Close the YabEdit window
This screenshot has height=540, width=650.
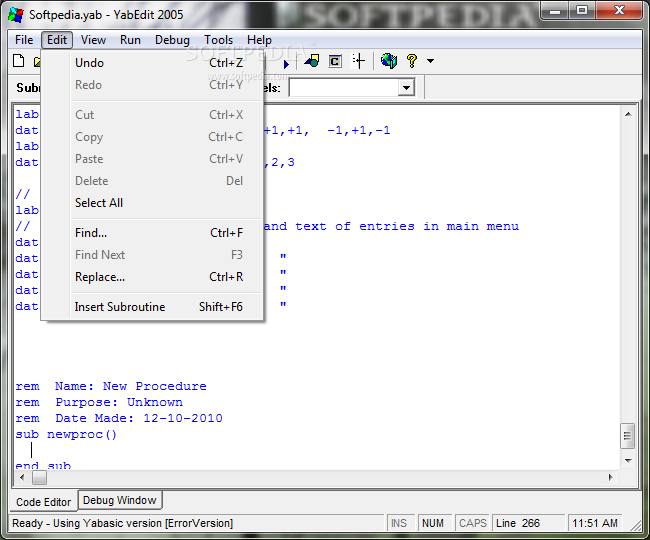click(x=620, y=10)
